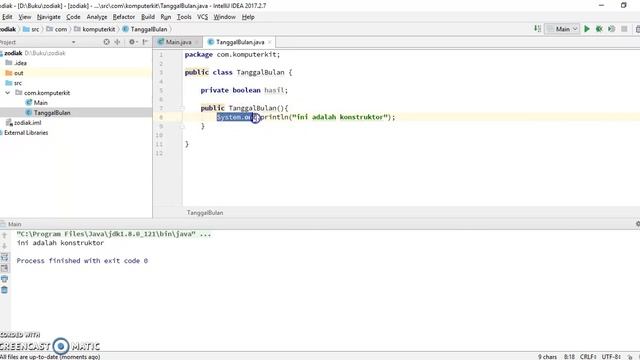
Task: Hide the Project tool window
Action: click(x=145, y=42)
